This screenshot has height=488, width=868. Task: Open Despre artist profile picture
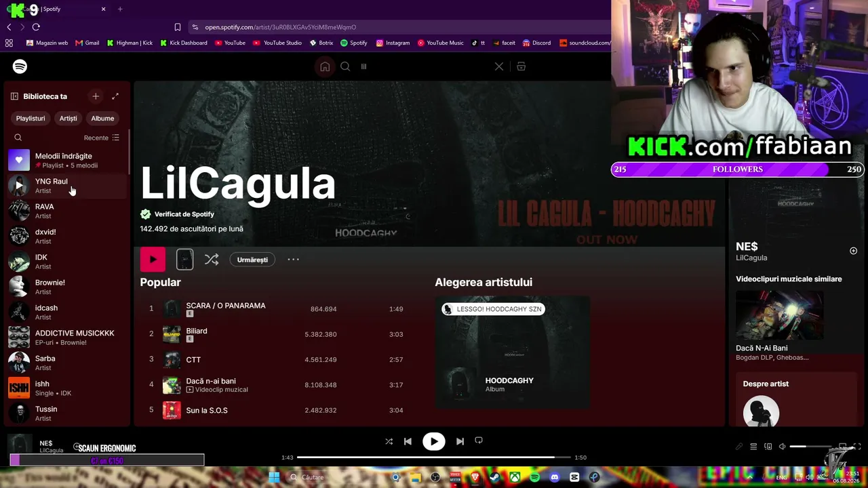(761, 411)
